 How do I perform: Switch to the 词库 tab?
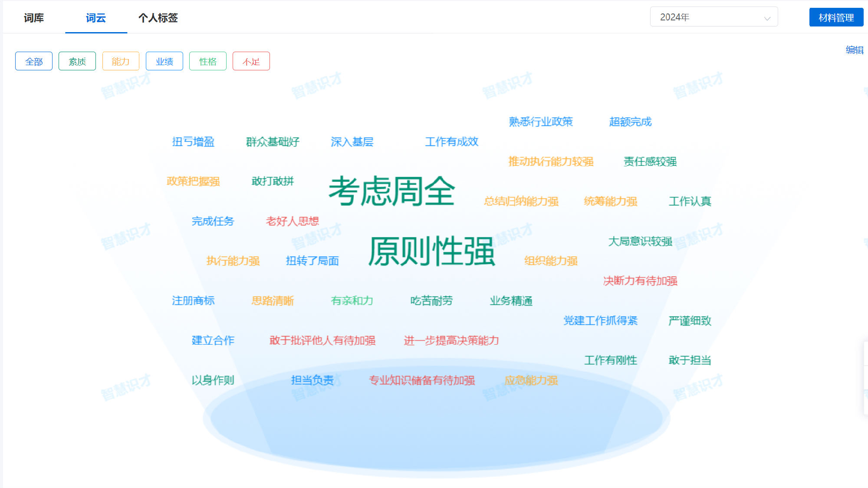pos(34,18)
